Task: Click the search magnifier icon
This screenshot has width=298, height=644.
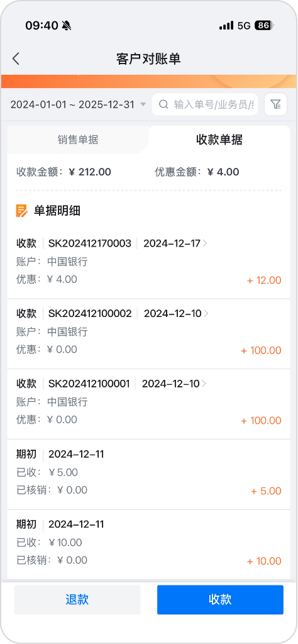Action: coord(163,104)
